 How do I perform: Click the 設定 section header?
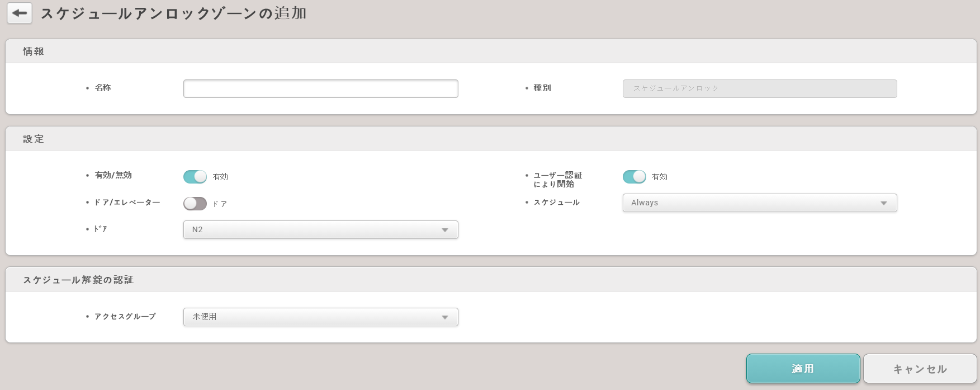pyautogui.click(x=34, y=139)
